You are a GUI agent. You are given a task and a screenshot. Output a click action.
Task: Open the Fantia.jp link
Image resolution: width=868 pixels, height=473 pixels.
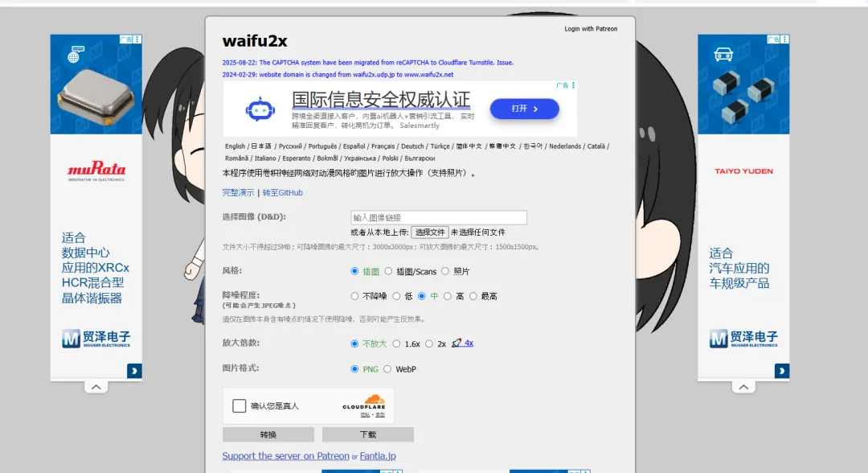[x=378, y=456]
